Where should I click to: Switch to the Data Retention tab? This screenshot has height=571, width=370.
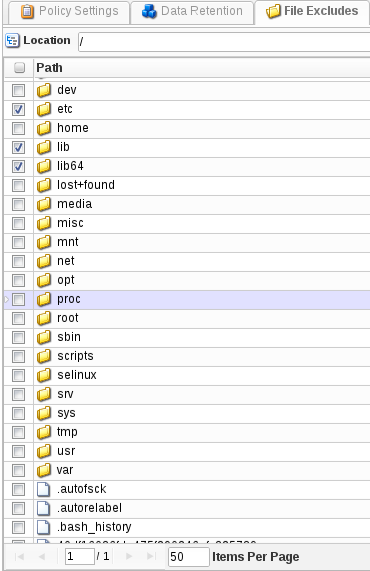[x=192, y=12]
